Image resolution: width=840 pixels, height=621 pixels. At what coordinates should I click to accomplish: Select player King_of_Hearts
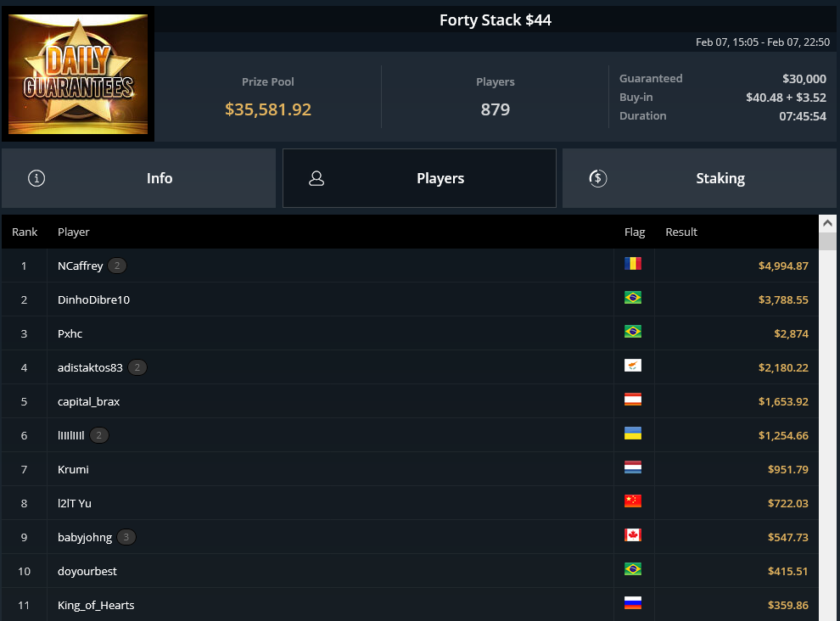point(96,605)
